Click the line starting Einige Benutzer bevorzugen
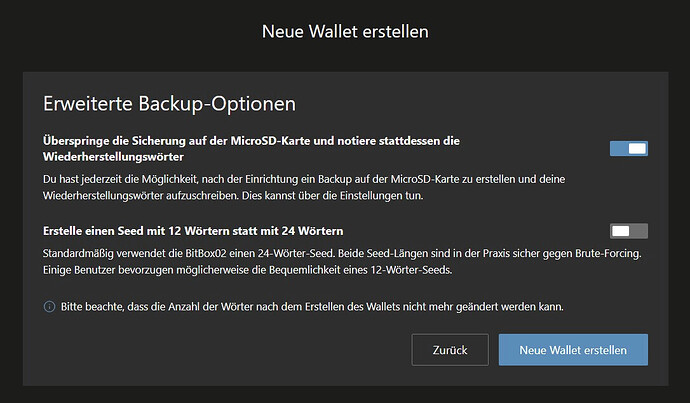Image resolution: width=690 pixels, height=403 pixels. click(247, 270)
